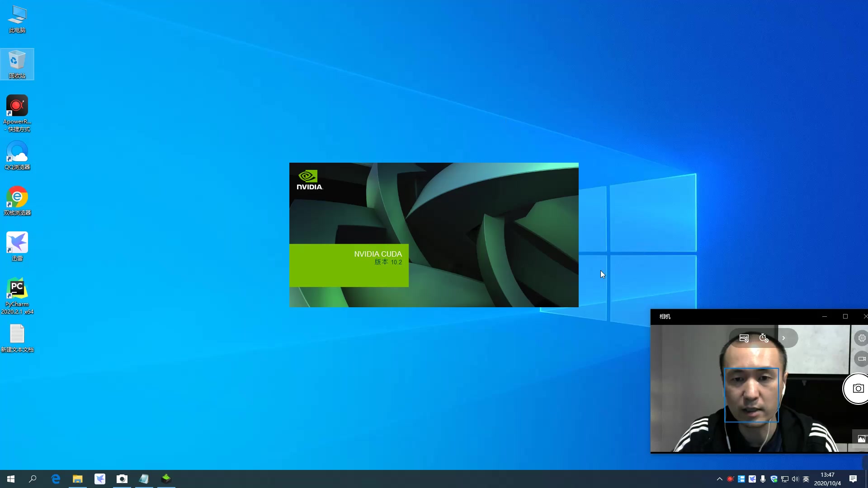
Task: Open taskbar Search magnifier
Action: click(x=33, y=479)
